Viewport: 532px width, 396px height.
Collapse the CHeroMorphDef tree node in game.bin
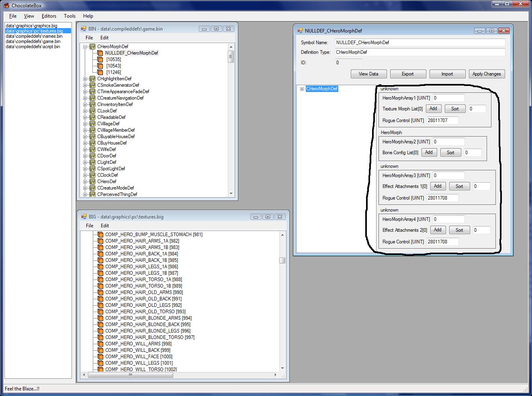click(85, 47)
